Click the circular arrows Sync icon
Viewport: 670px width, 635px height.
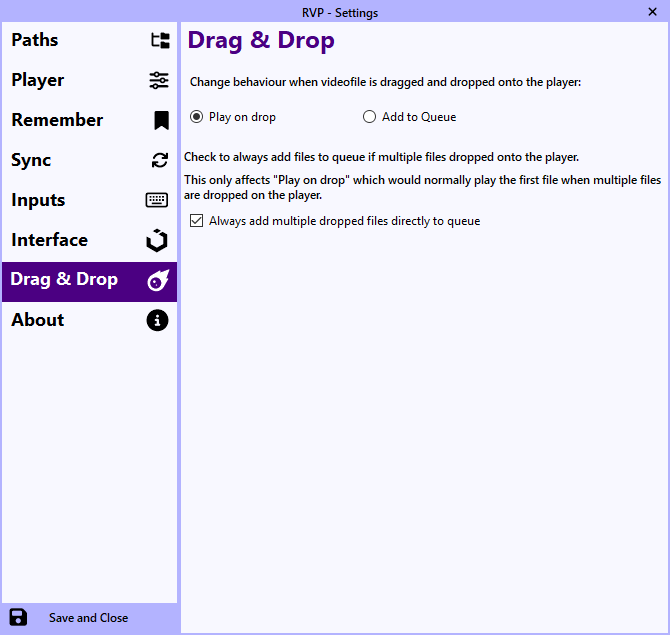159,161
